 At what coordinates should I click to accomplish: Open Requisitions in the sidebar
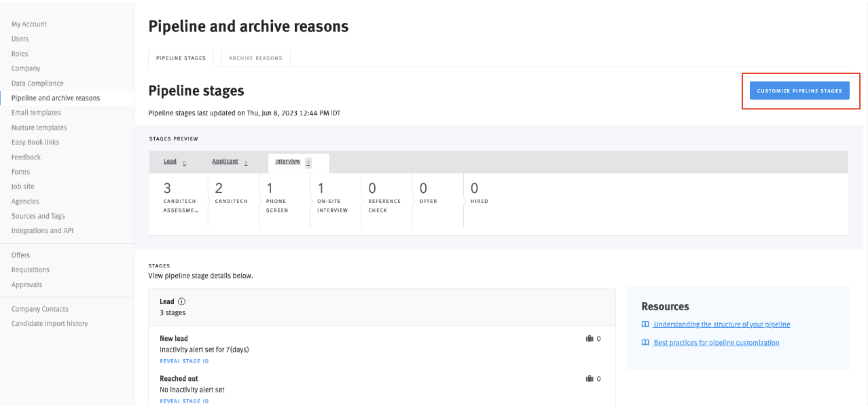pos(31,270)
